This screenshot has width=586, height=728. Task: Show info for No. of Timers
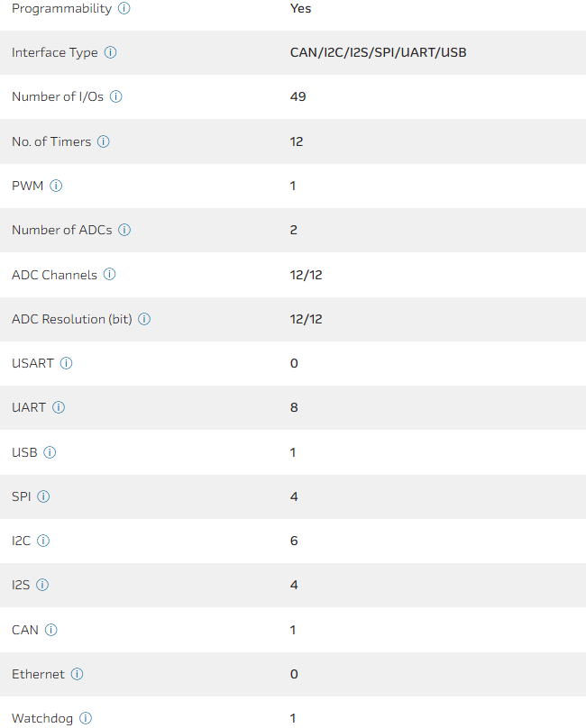point(104,141)
